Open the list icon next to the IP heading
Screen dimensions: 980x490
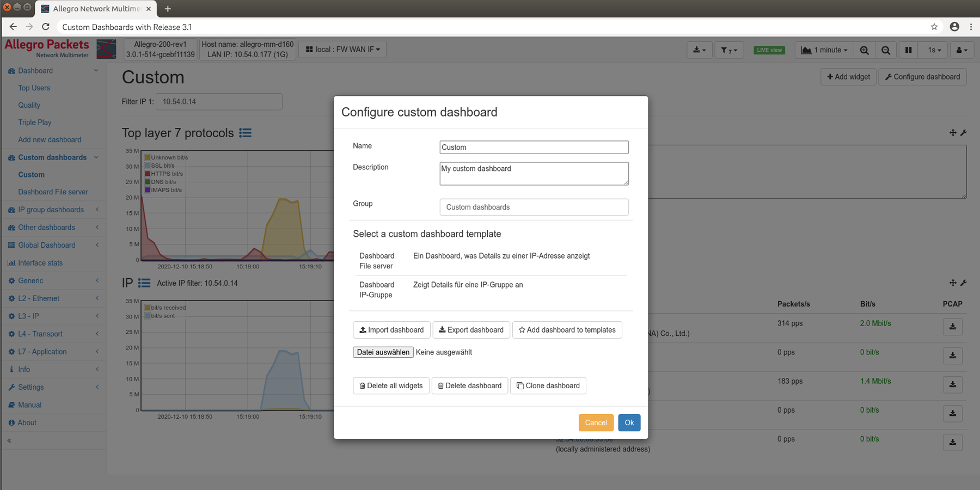pyautogui.click(x=144, y=283)
